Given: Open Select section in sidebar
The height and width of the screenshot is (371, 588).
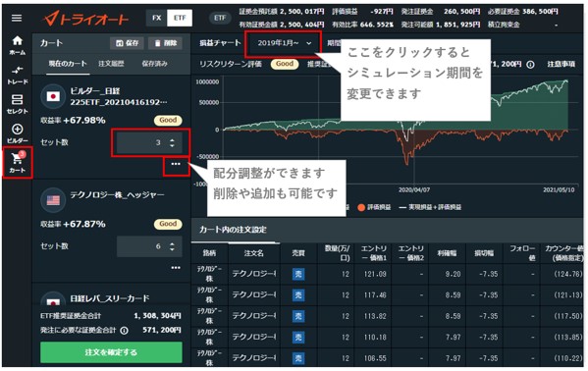Looking at the screenshot, I should [18, 104].
